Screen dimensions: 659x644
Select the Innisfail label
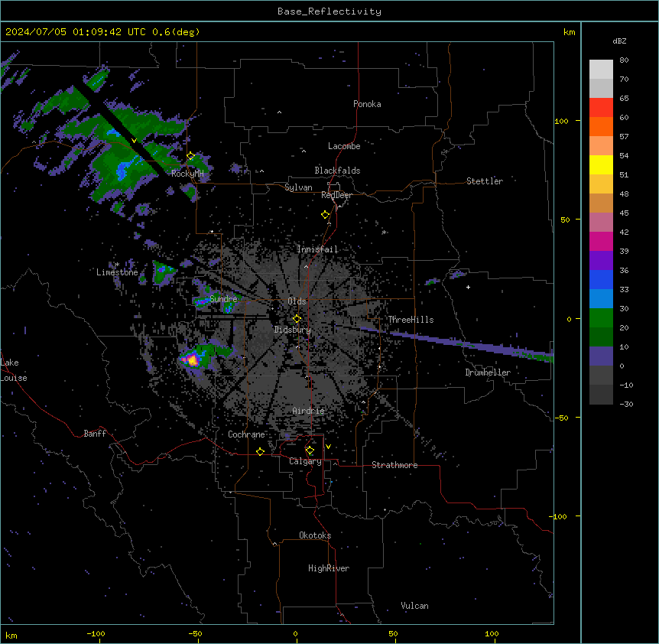(x=317, y=249)
